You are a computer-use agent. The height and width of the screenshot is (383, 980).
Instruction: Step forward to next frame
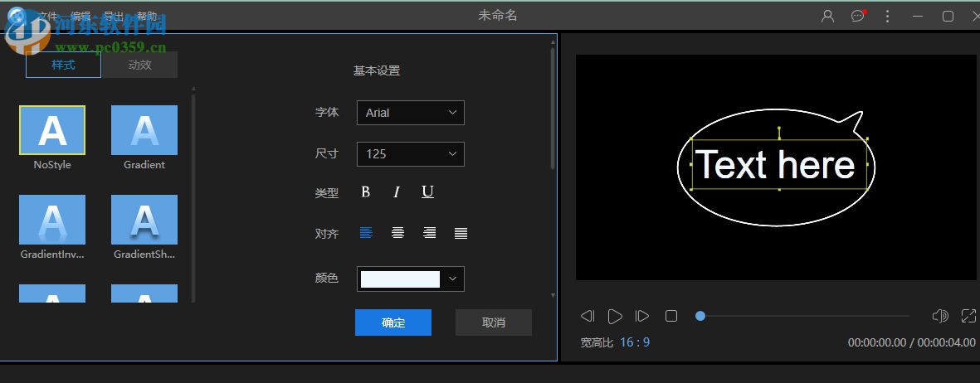coord(642,316)
